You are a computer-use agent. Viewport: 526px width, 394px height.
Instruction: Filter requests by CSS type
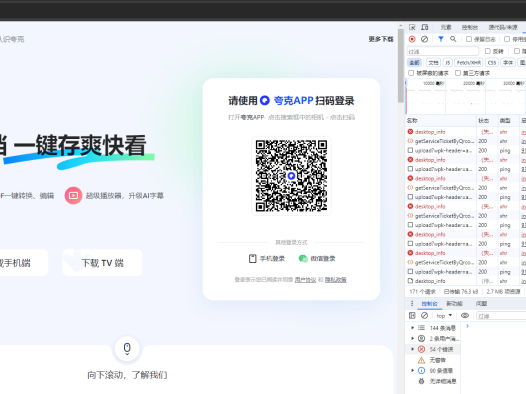pyautogui.click(x=492, y=62)
